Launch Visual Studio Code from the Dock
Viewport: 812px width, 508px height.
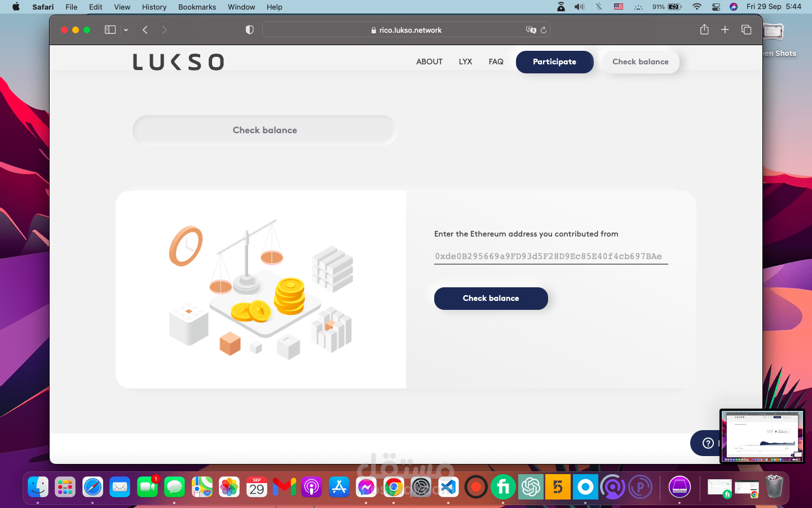pos(449,487)
